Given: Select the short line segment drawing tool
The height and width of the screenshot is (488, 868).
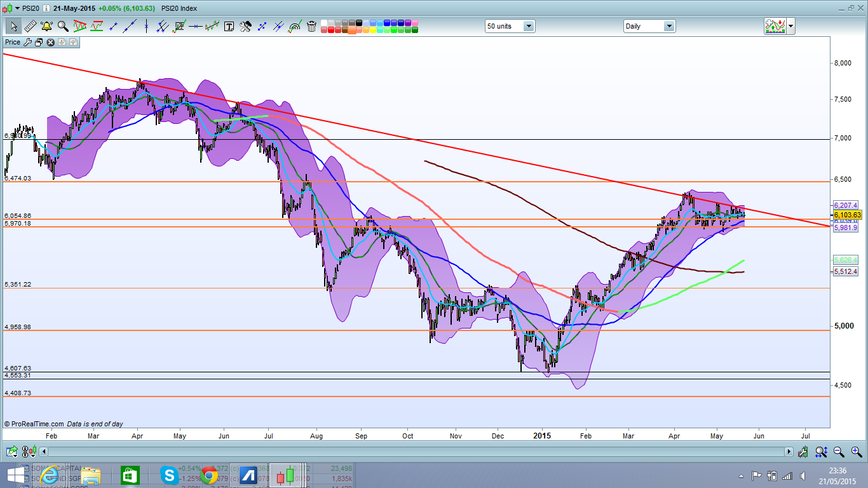Looking at the screenshot, I should pos(114,26).
